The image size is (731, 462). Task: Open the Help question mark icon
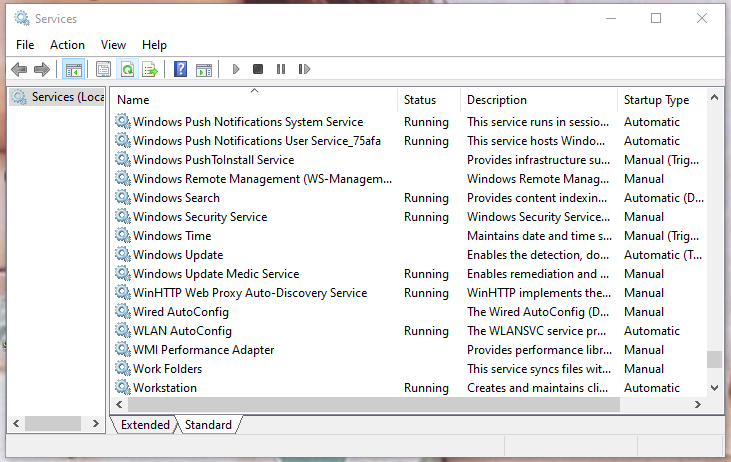point(180,69)
